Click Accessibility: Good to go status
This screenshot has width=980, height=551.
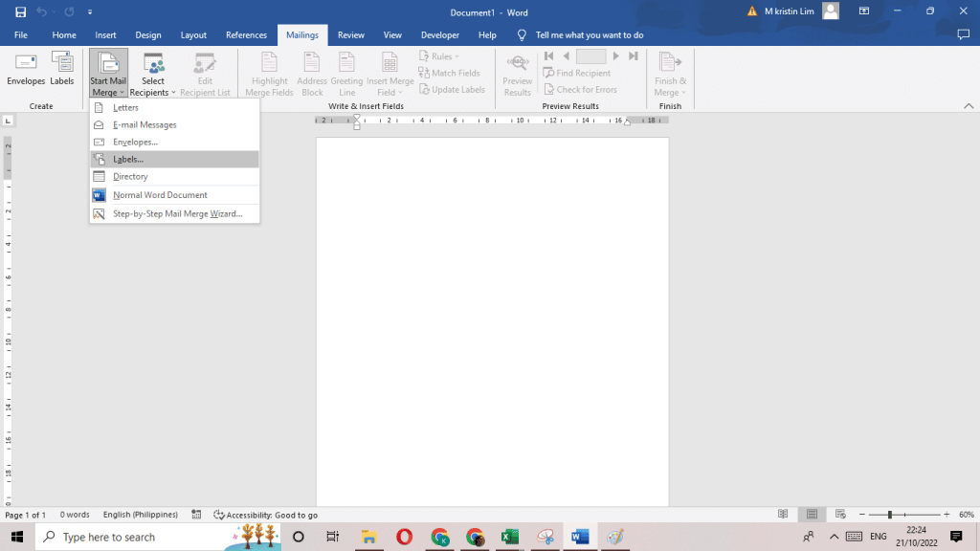pos(266,515)
